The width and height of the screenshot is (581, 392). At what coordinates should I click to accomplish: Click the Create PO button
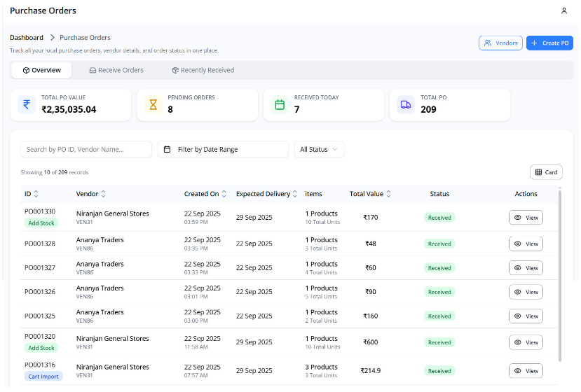pos(549,43)
